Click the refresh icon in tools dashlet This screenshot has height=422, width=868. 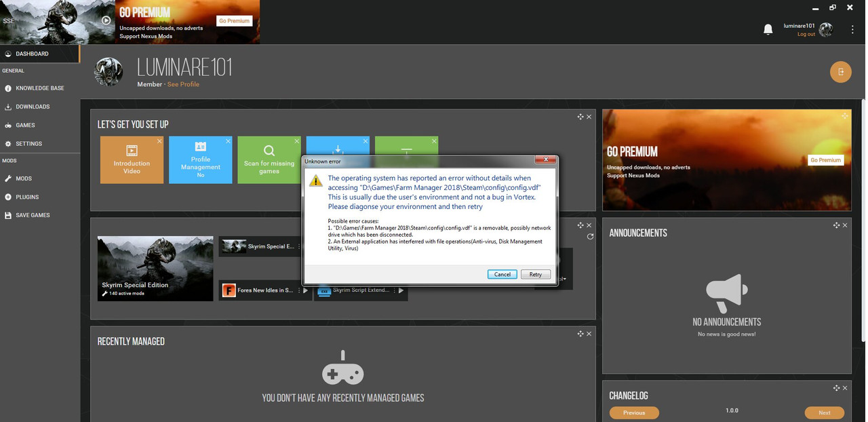point(590,236)
